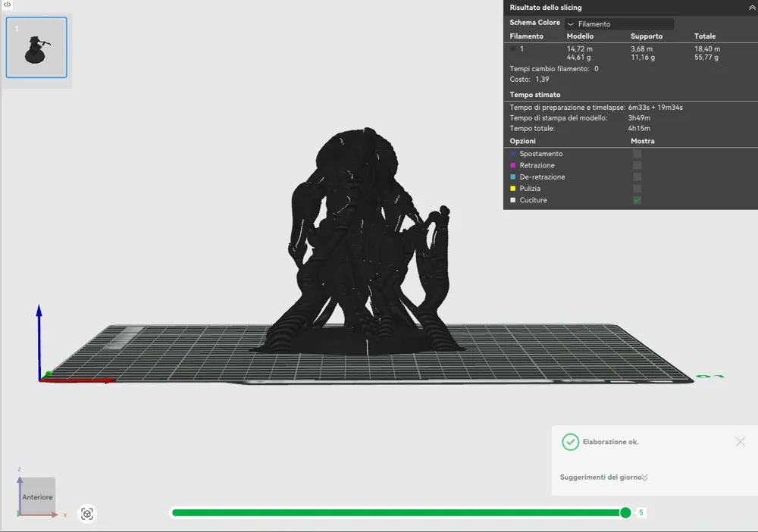Collapse sidebar with the code-bracket icon
Viewport: 758px width, 532px height.
coord(8,5)
